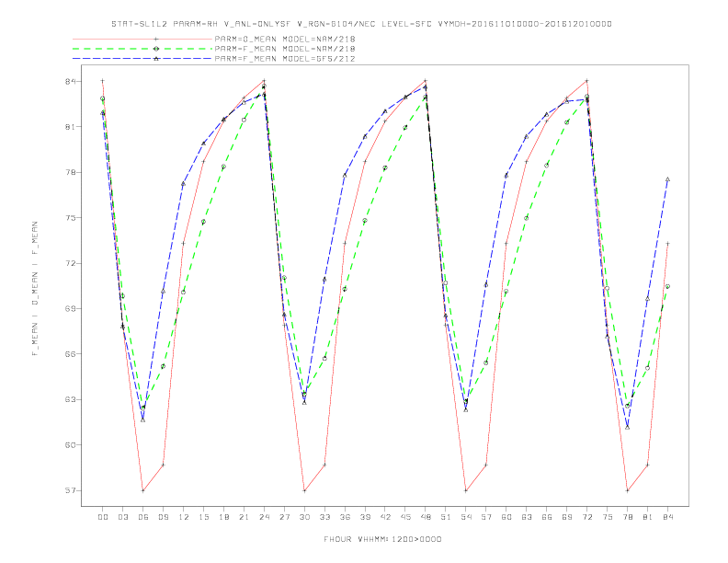The image size is (728, 563).
Task: Click the y-axis tick value 60
Action: 70,445
